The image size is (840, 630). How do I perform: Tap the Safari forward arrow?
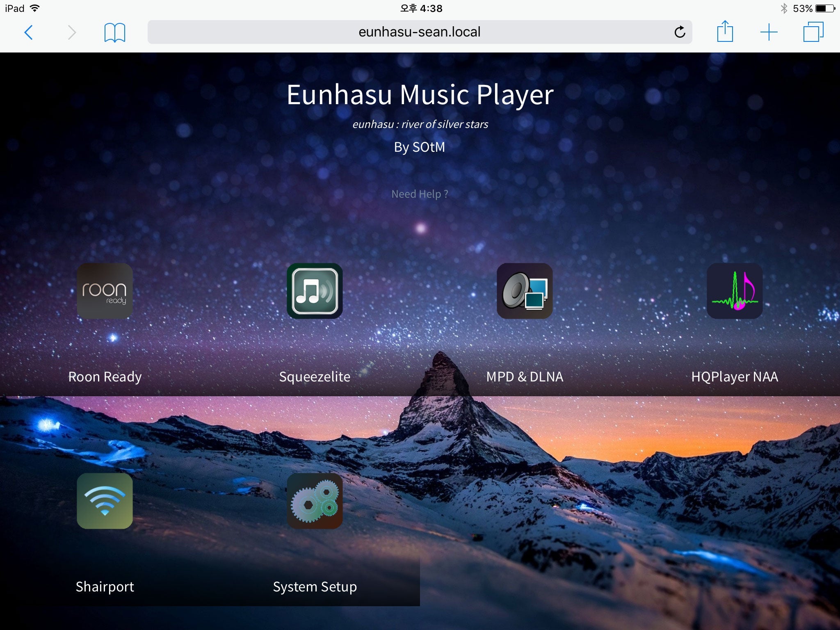click(72, 32)
